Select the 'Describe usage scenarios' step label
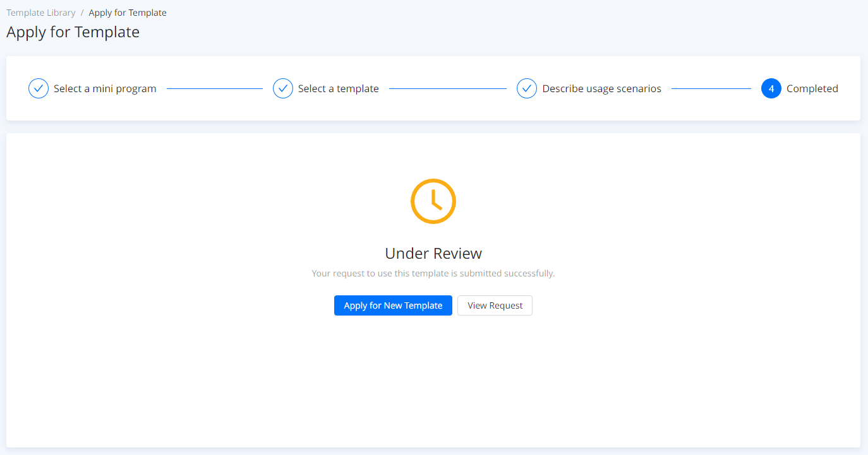The image size is (868, 455). (601, 89)
